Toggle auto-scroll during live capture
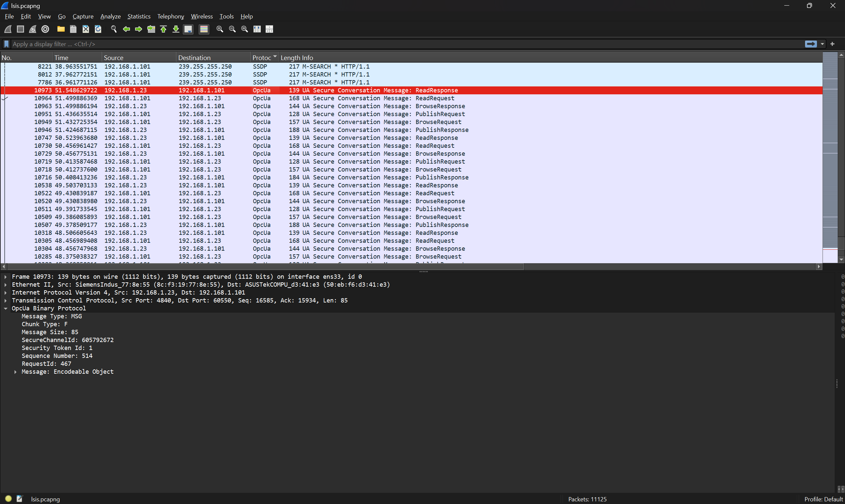Screen dimensions: 845x504 (188, 29)
